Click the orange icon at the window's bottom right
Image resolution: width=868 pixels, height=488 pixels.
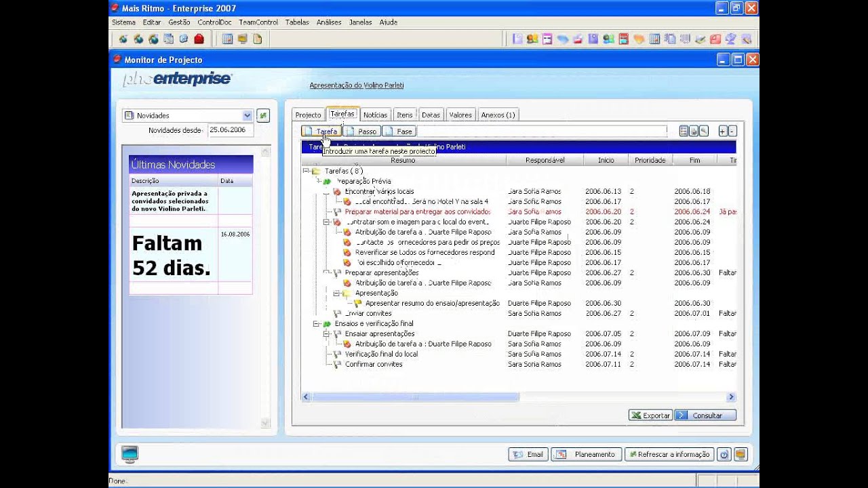(741, 455)
